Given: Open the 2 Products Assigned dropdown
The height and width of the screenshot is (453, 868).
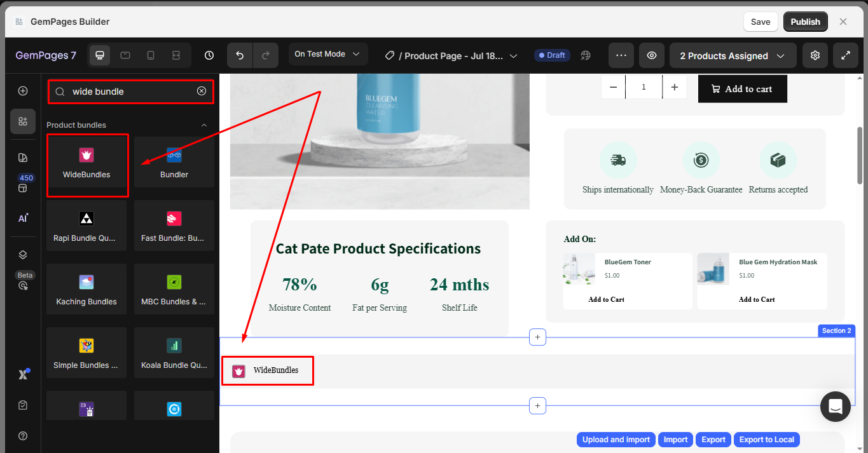Looking at the screenshot, I should click(733, 56).
